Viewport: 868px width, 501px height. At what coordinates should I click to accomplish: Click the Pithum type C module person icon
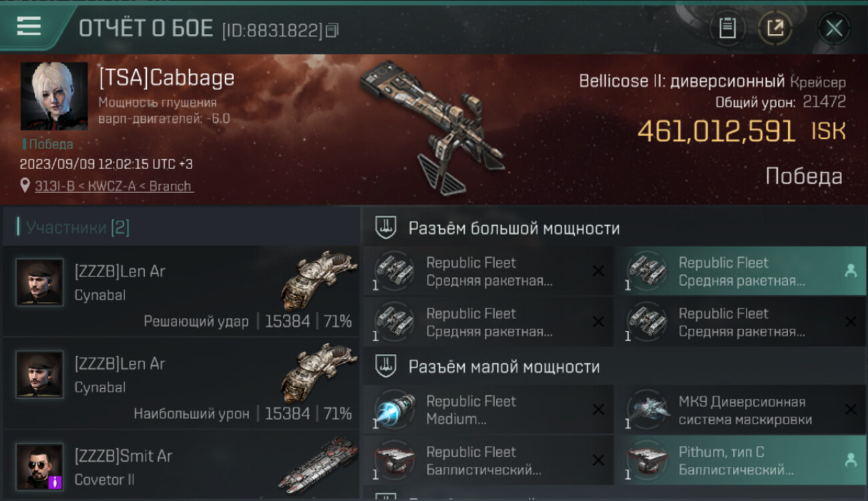point(851,460)
